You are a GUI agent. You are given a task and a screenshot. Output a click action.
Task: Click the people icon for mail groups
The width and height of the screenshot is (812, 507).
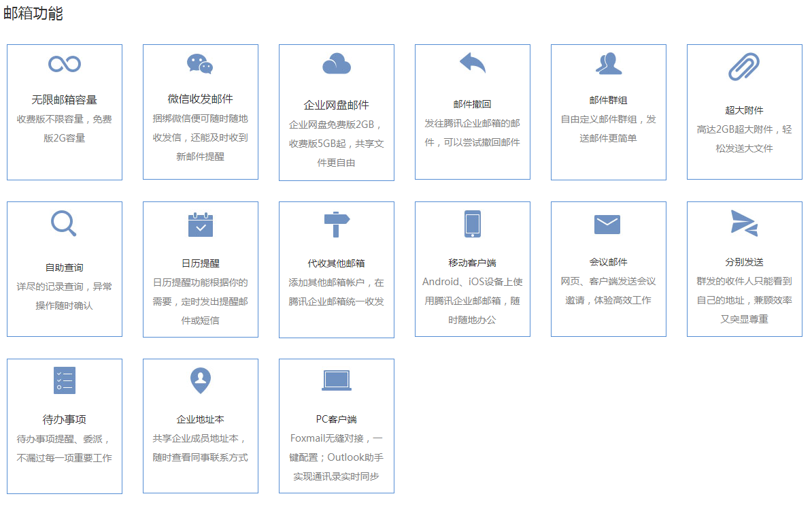coord(609,63)
